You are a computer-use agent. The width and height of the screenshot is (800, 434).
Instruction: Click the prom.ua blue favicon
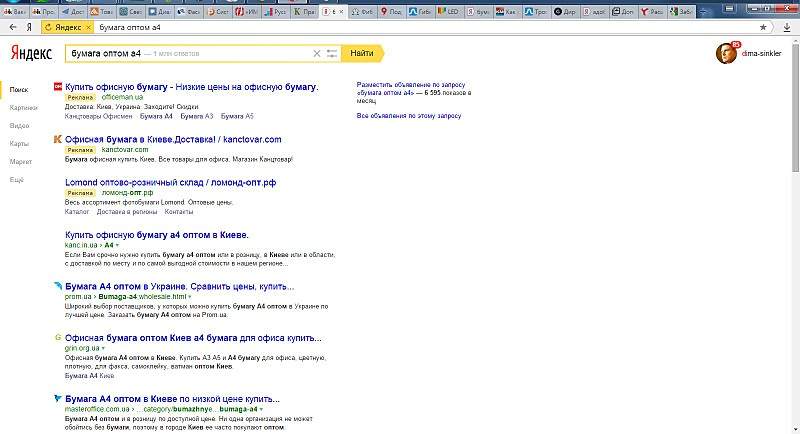point(58,286)
